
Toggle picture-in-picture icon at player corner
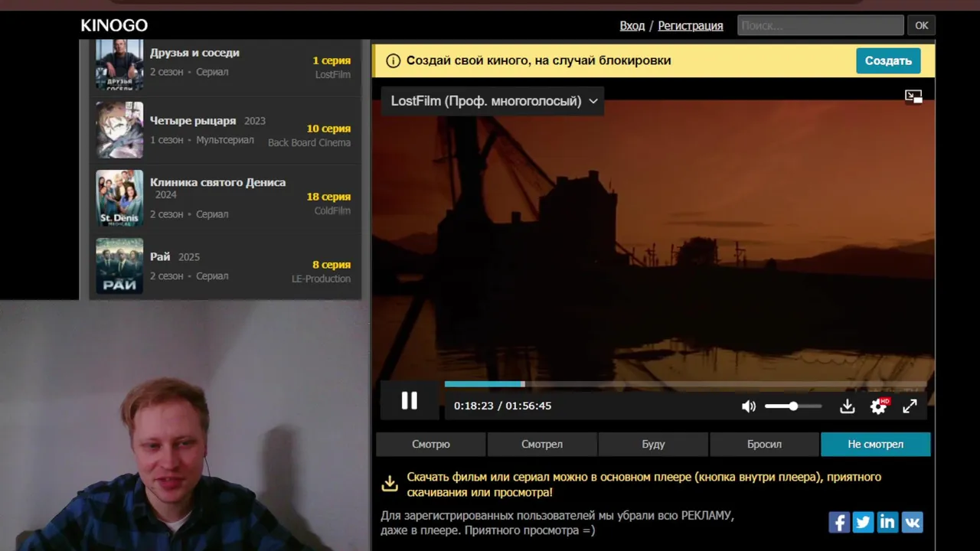[913, 96]
